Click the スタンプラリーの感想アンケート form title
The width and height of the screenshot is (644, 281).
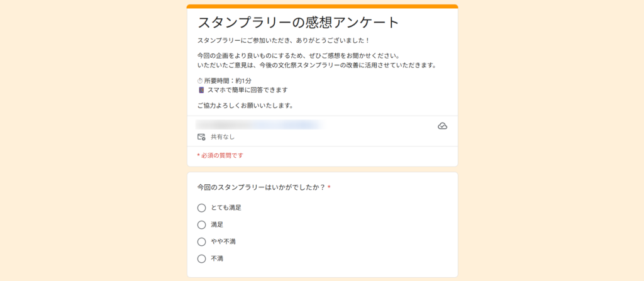[298, 23]
